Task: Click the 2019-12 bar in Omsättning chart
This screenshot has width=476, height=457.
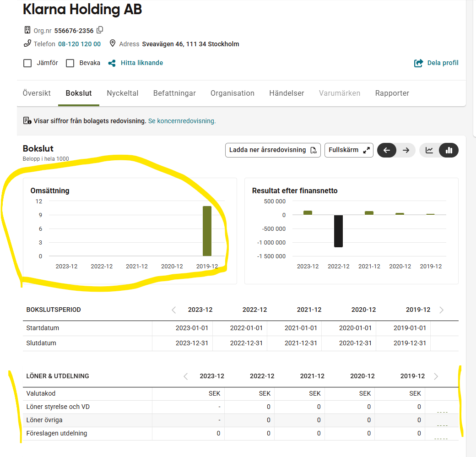Action: tap(207, 231)
